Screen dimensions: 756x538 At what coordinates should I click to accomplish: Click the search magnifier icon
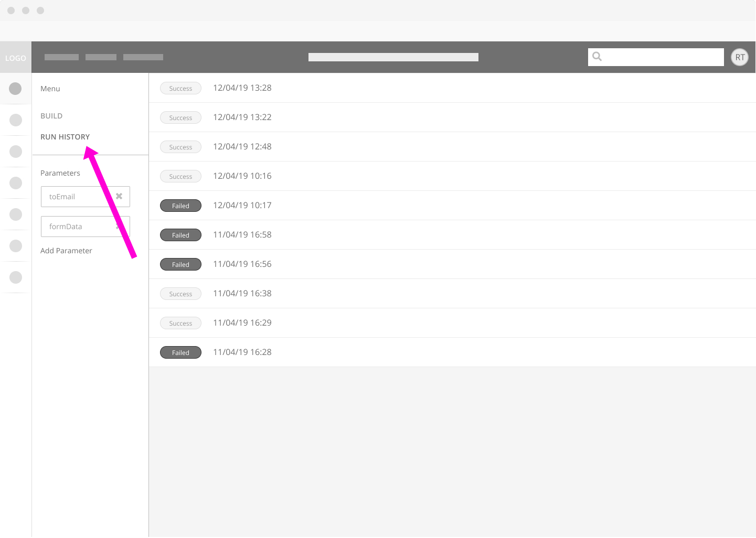[597, 56]
